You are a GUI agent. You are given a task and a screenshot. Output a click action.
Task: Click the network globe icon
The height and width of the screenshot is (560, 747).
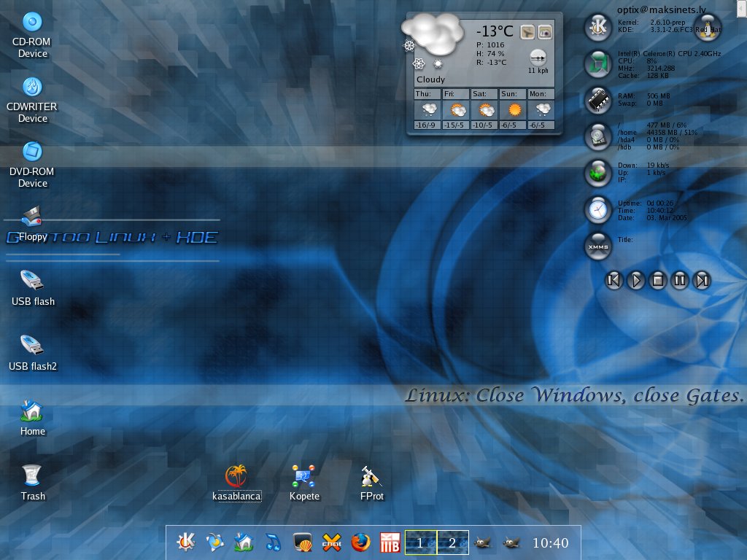click(x=598, y=173)
